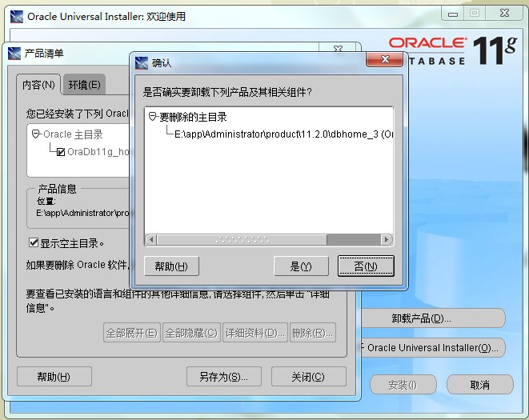Click the horizontal scrollbar right arrow
The image size is (529, 420).
387,240
